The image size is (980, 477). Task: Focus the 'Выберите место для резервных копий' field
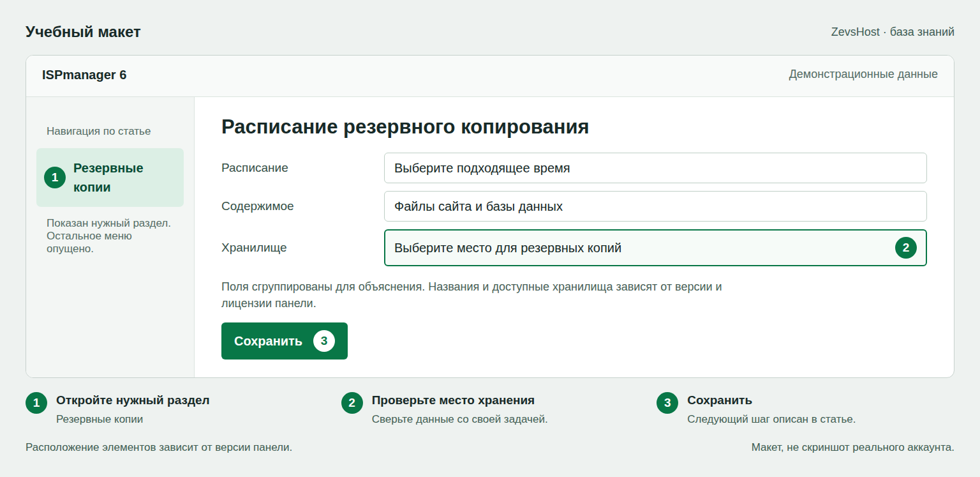click(x=655, y=247)
